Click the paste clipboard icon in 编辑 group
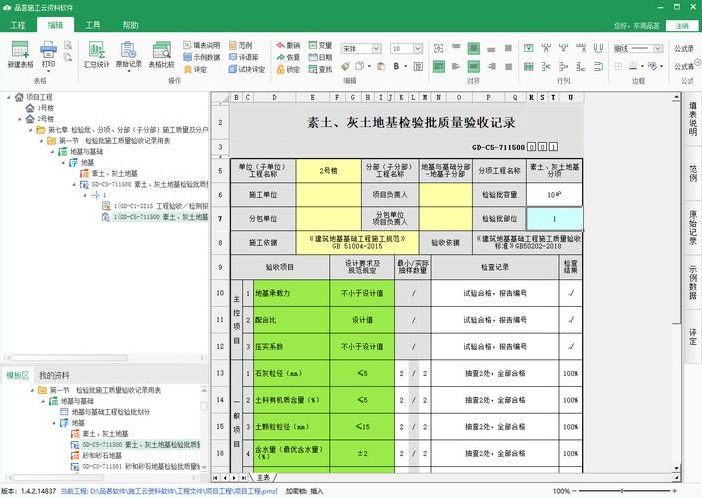 coord(381,66)
